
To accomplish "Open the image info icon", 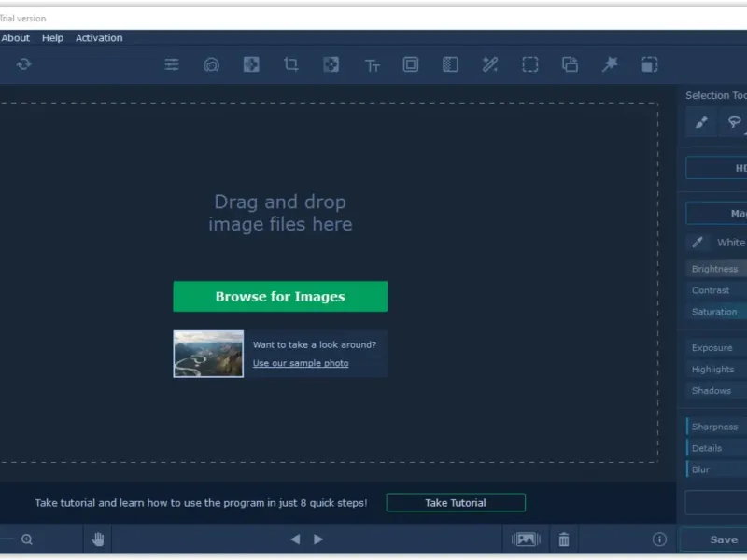I will (659, 539).
